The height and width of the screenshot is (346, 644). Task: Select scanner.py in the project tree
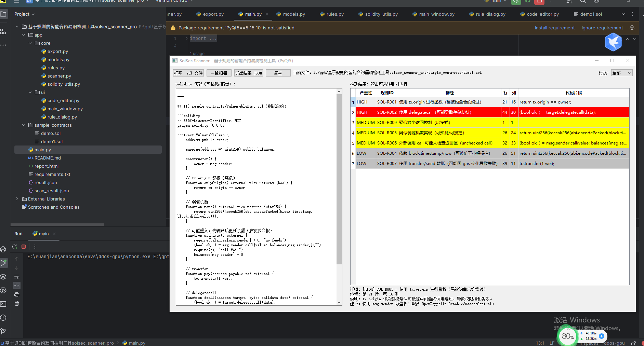[59, 76]
